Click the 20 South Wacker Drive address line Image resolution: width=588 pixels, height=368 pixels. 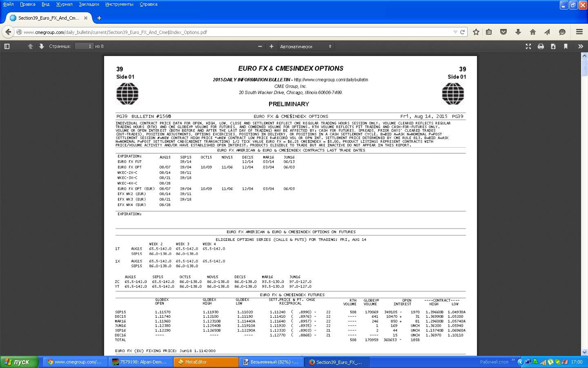291,92
